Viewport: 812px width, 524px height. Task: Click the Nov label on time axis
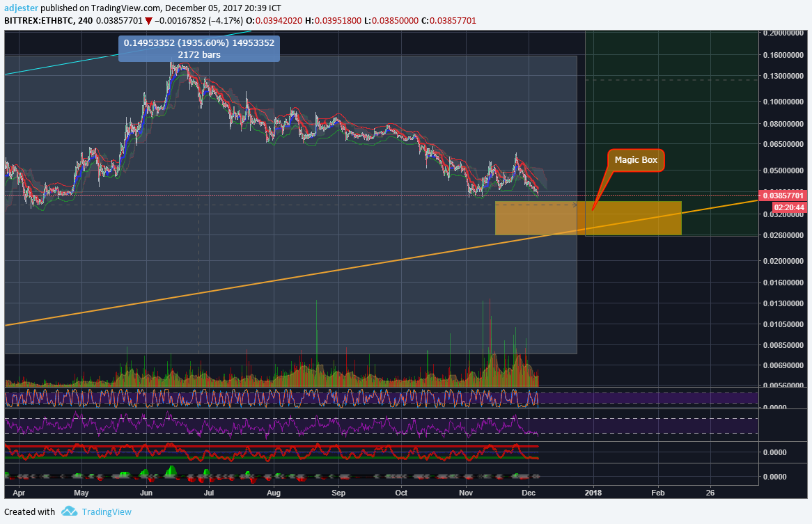pos(466,493)
